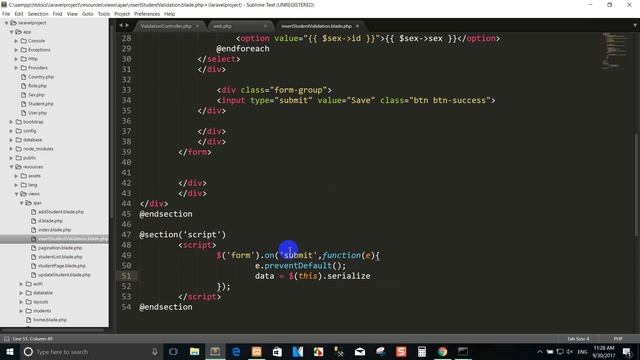Image resolution: width=640 pixels, height=360 pixels.
Task: Open the Help menu
Action: pyautogui.click(x=169, y=13)
